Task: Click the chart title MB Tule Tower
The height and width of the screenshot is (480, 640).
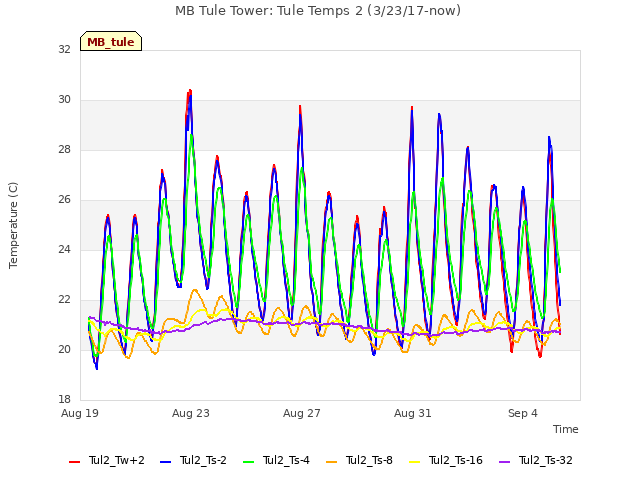Action: tap(318, 10)
